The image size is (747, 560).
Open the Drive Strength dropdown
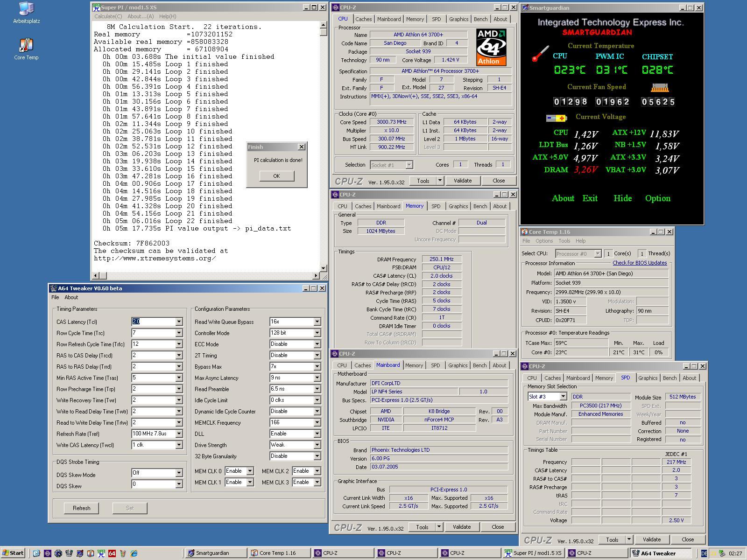tap(317, 445)
